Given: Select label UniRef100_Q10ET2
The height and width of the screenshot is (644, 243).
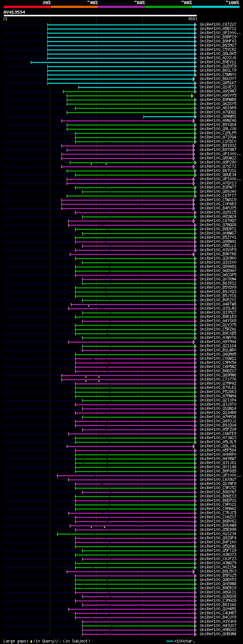Looking at the screenshot, I should pos(218,87).
